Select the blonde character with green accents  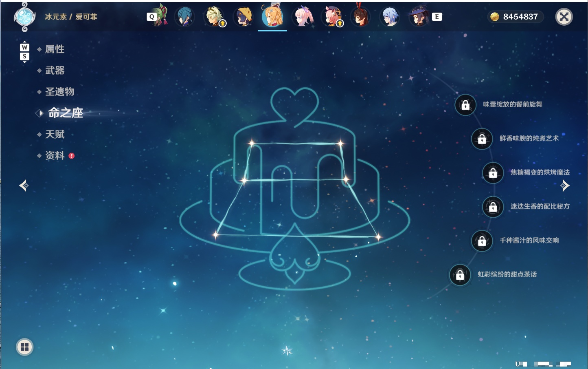pos(214,17)
